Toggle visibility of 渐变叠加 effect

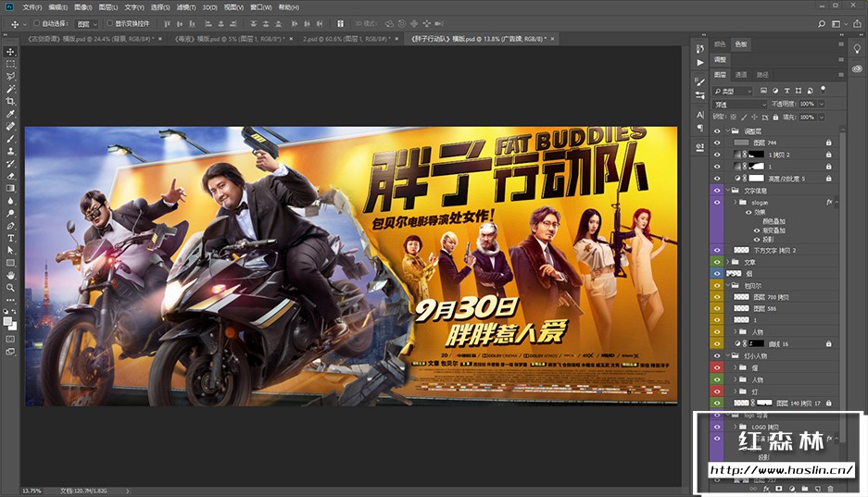tap(757, 230)
